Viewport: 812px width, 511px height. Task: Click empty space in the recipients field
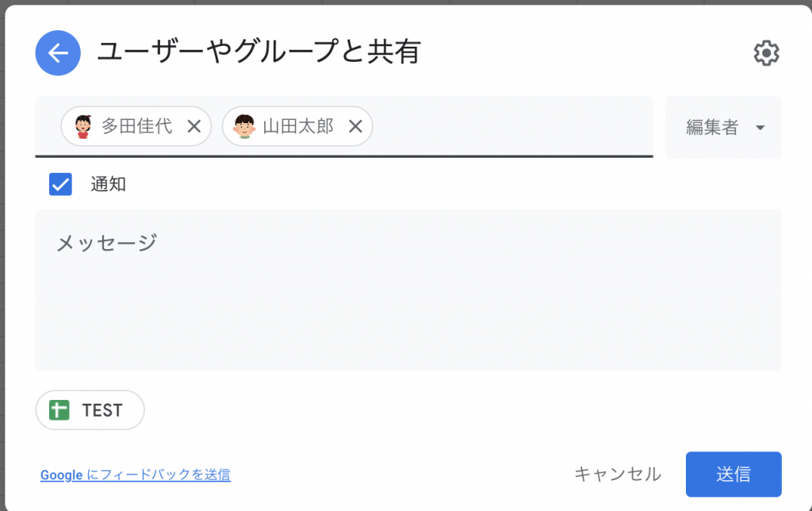[507, 126]
